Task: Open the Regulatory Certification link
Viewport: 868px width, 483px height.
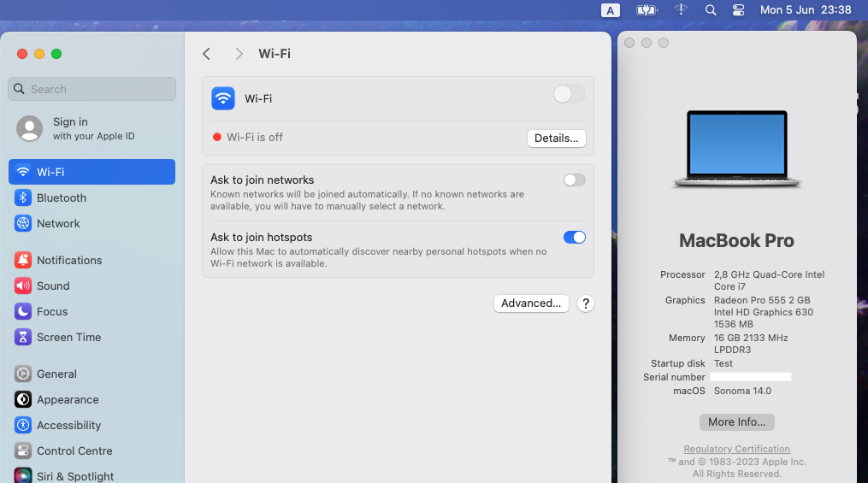Action: [737, 450]
